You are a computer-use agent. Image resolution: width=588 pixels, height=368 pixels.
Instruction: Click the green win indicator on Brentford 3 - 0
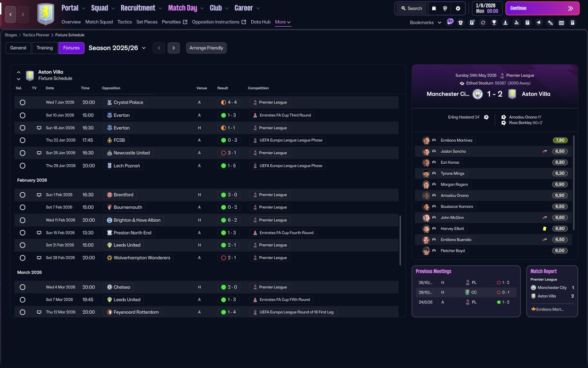[223, 195]
